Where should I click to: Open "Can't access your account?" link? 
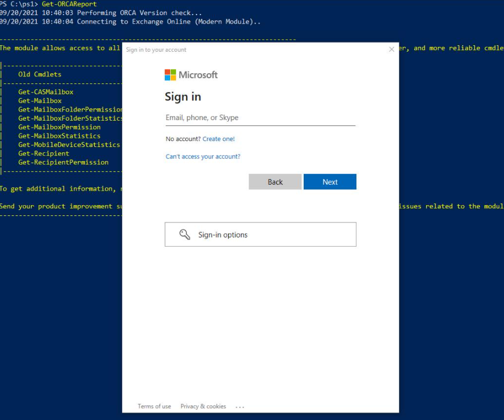[x=203, y=157]
